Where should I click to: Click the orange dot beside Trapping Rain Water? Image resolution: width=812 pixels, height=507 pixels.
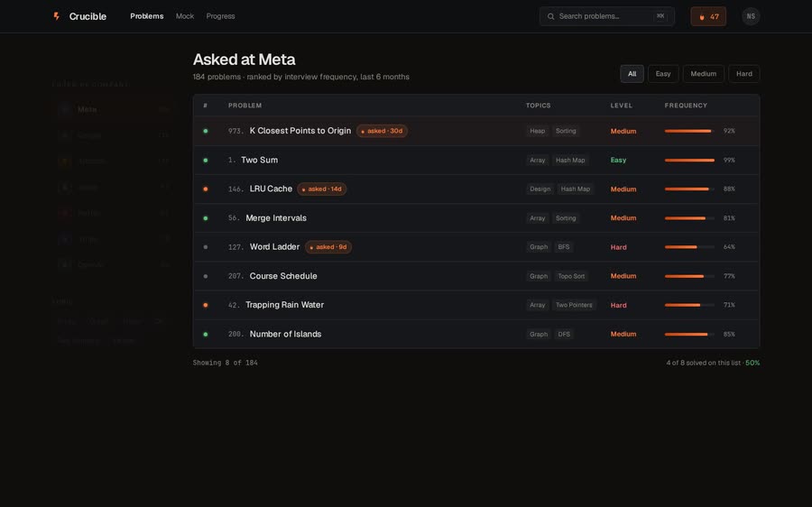click(x=206, y=305)
